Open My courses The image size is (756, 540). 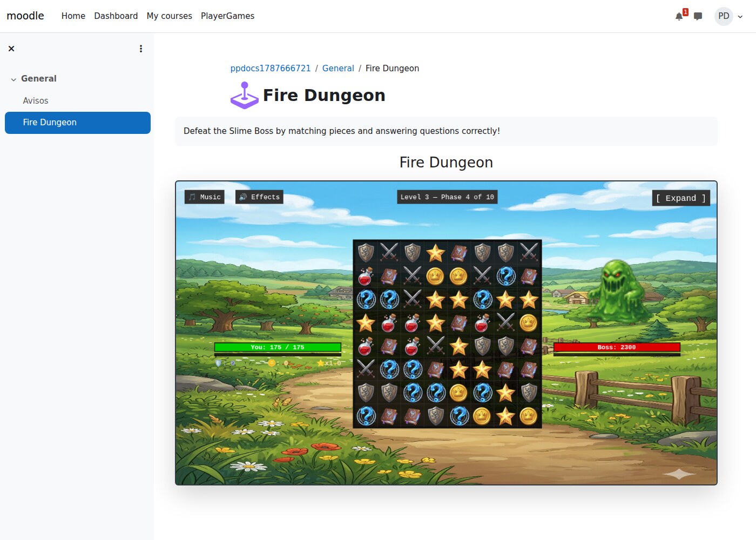coord(170,16)
